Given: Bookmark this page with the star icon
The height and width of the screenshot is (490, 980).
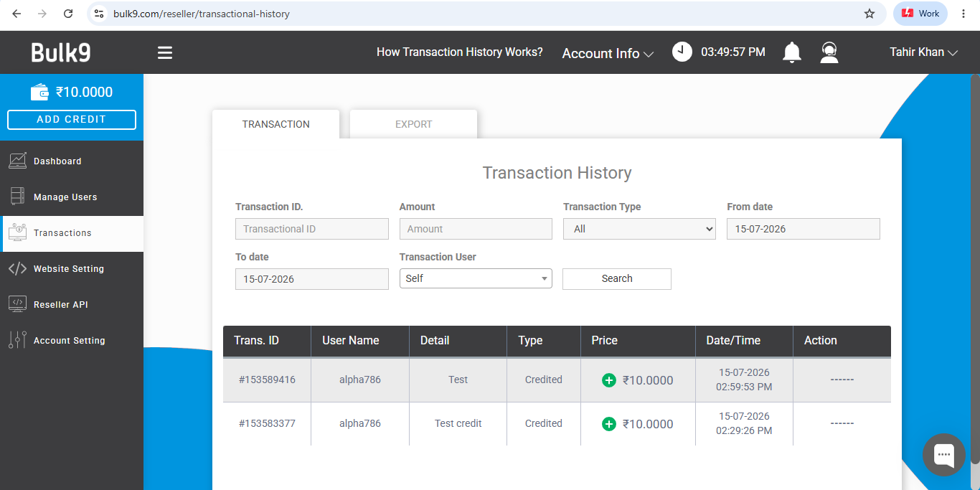Looking at the screenshot, I should 870,14.
